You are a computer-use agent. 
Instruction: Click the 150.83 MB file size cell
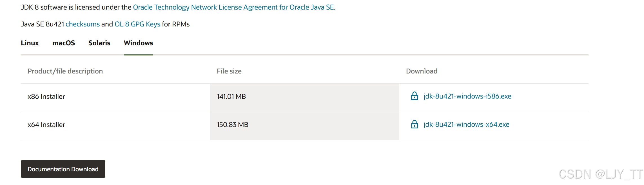[232, 125]
